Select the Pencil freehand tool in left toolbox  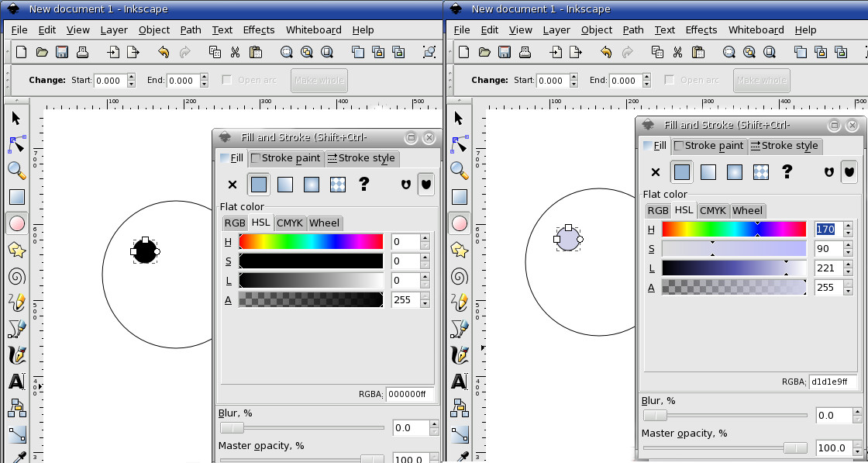[x=16, y=302]
